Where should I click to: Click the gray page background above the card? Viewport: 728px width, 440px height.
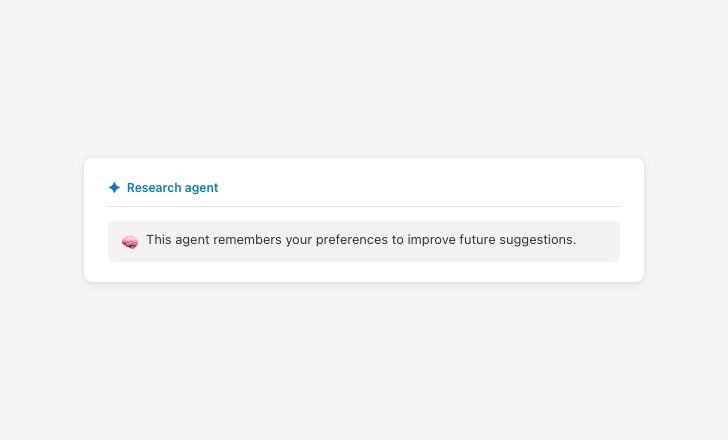364,80
